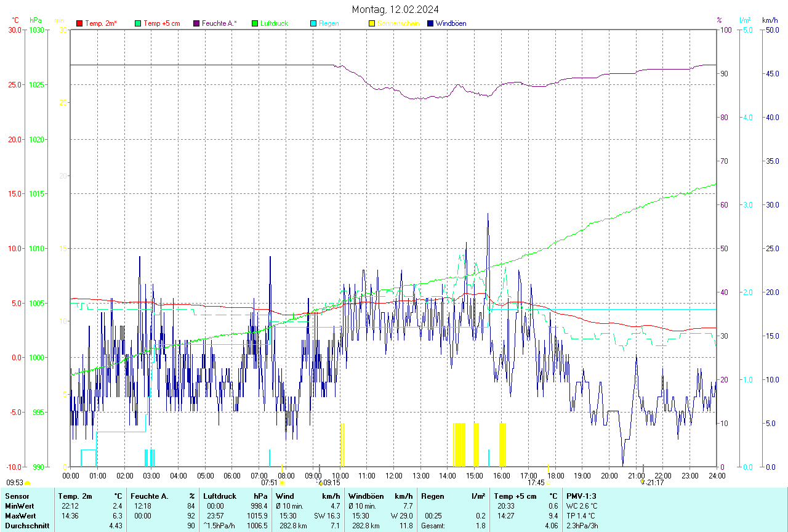Click the 'Sensor' header cell
The width and height of the screenshot is (788, 532).
pyautogui.click(x=16, y=496)
